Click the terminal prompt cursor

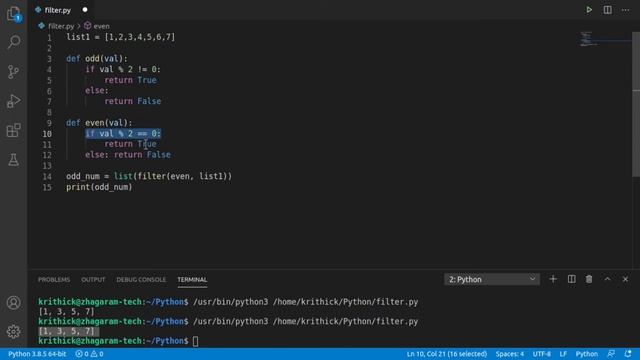coord(196,341)
